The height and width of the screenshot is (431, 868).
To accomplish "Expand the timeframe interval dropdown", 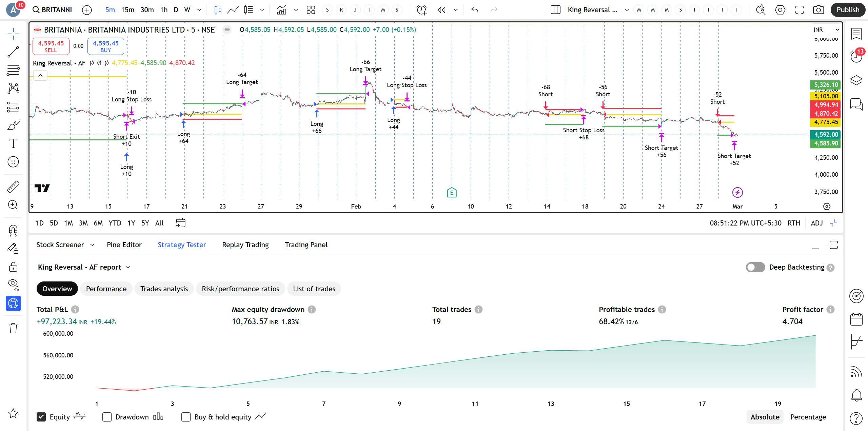I will pyautogui.click(x=199, y=10).
